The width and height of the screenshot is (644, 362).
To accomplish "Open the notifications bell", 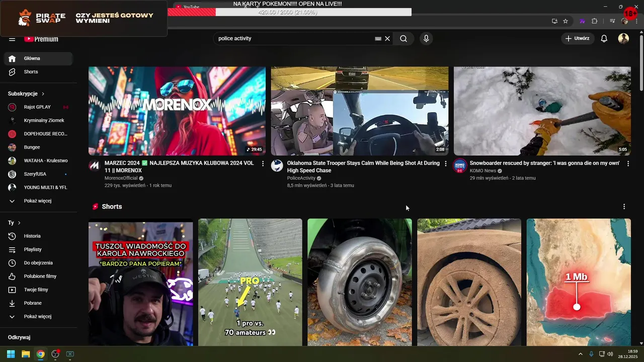I will (x=604, y=39).
